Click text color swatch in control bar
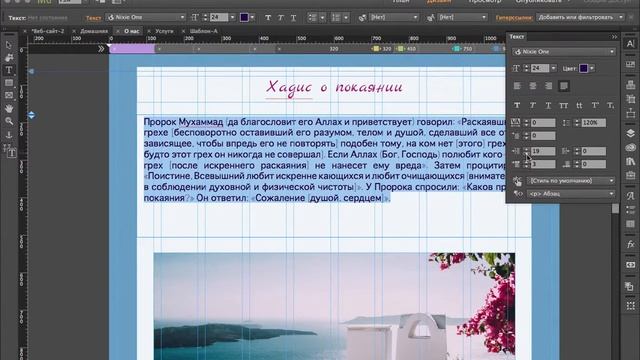The height and width of the screenshot is (360, 640). (244, 18)
